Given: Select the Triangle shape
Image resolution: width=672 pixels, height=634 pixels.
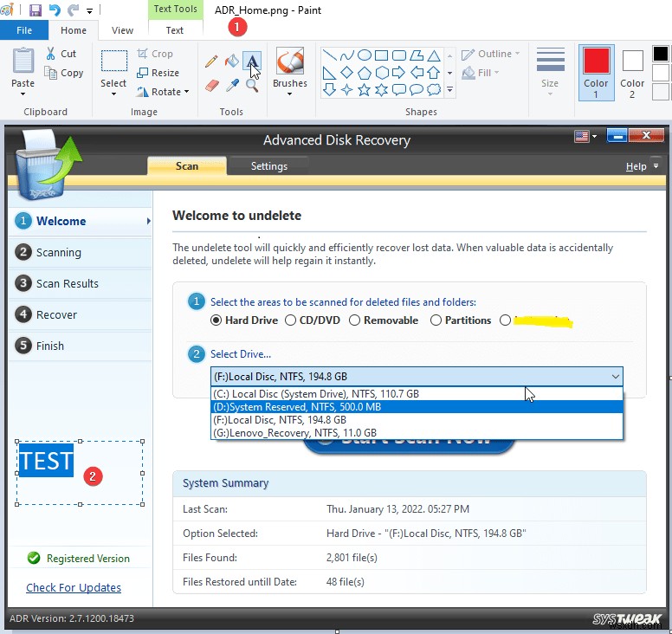Looking at the screenshot, I should click(434, 55).
